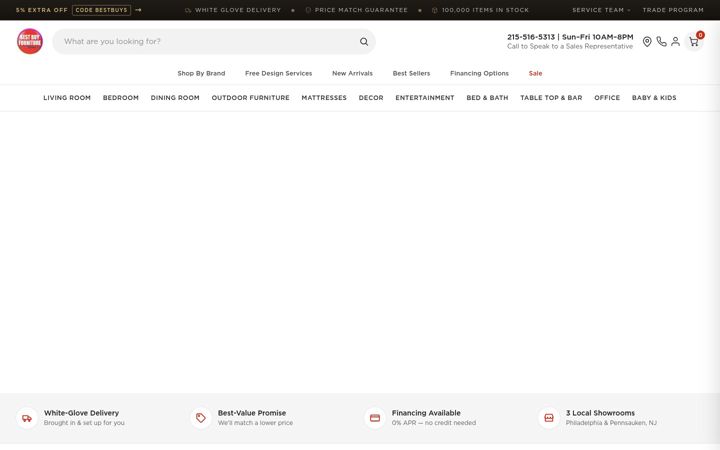Open Mattresses category
Screen dimensions: 720x450
coord(324,98)
